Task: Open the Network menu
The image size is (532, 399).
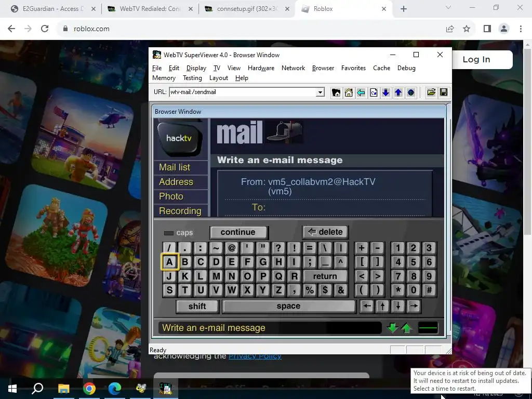Action: click(x=293, y=68)
